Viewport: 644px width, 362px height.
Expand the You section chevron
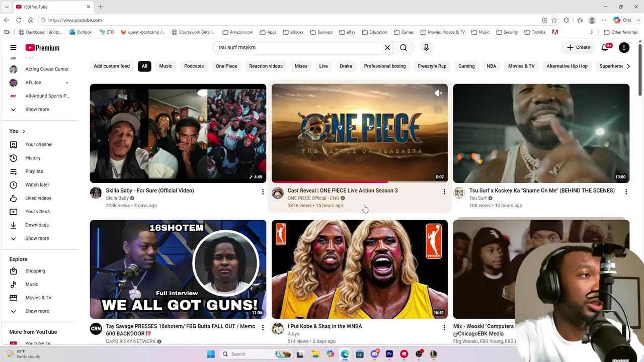(24, 131)
